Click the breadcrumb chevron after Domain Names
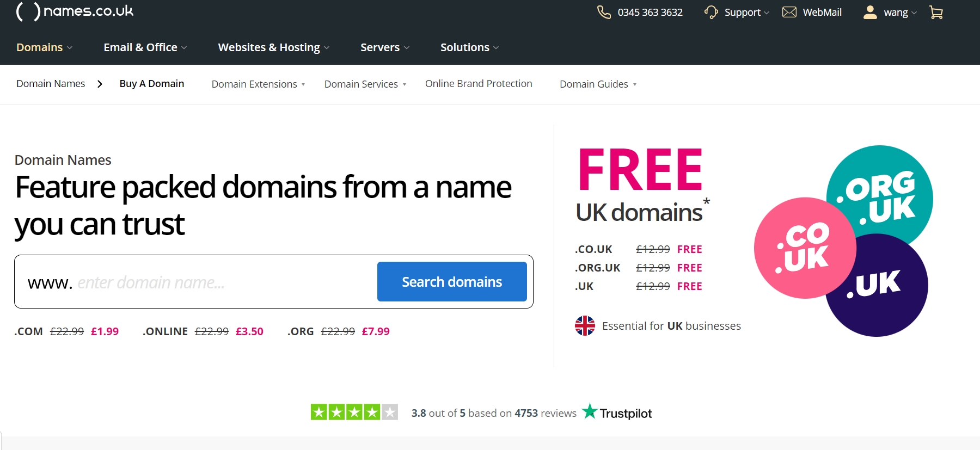 coord(100,84)
